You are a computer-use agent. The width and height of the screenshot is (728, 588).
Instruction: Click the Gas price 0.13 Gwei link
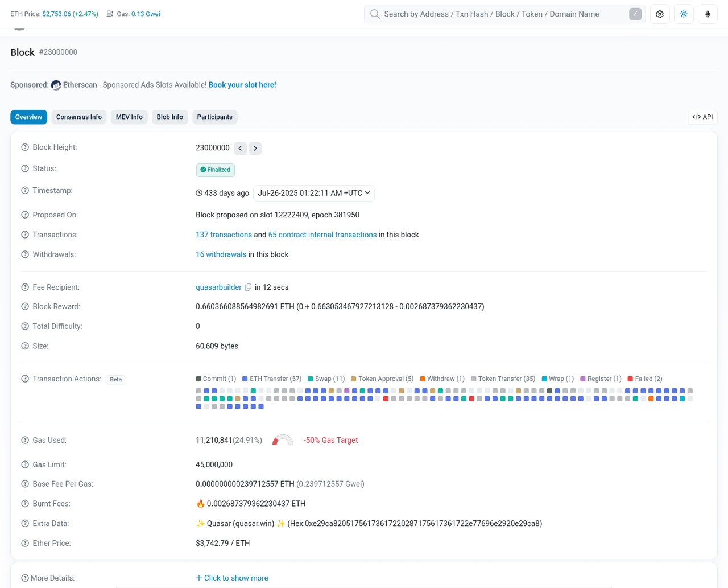tap(146, 14)
